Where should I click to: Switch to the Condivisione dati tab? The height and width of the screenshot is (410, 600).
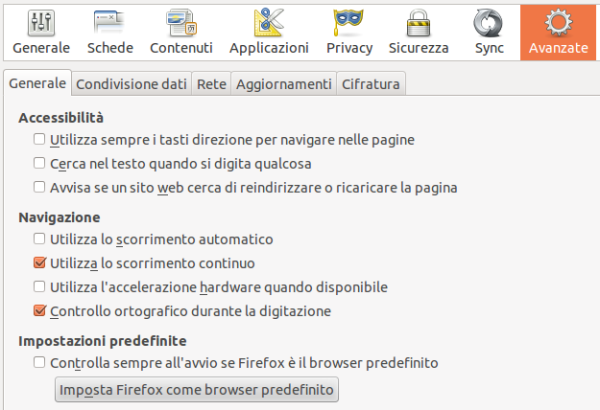click(132, 85)
